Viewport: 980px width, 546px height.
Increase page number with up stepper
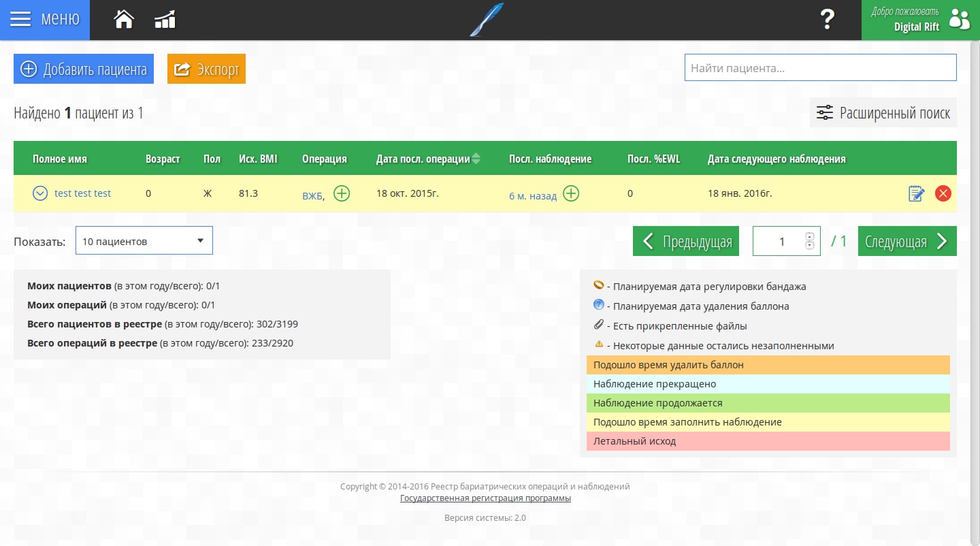tap(809, 237)
